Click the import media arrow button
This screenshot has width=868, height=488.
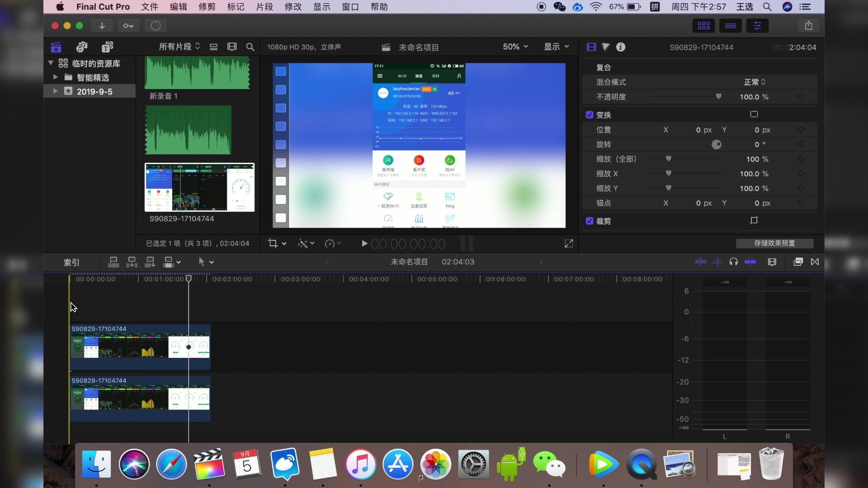102,26
